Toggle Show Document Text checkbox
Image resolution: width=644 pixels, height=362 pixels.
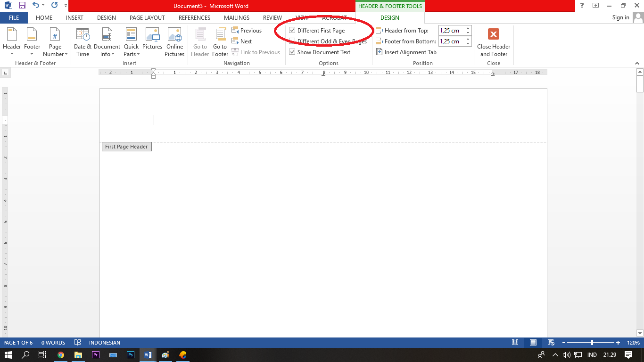tap(292, 52)
